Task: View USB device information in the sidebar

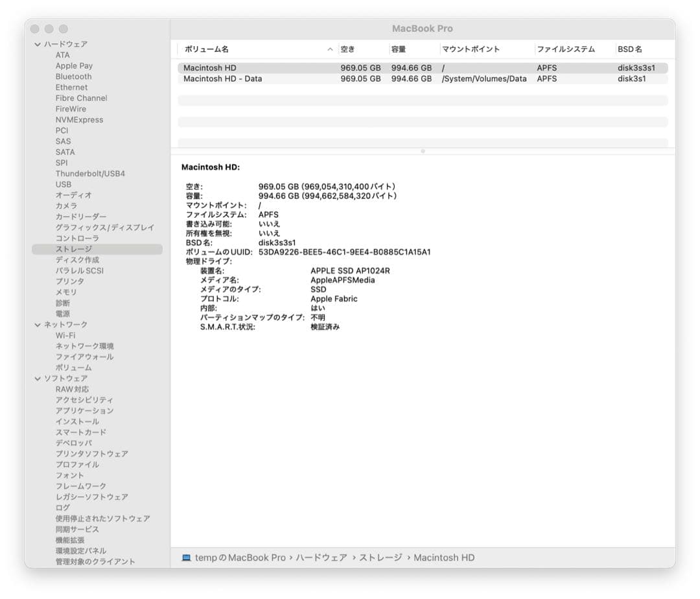Action: [64, 184]
